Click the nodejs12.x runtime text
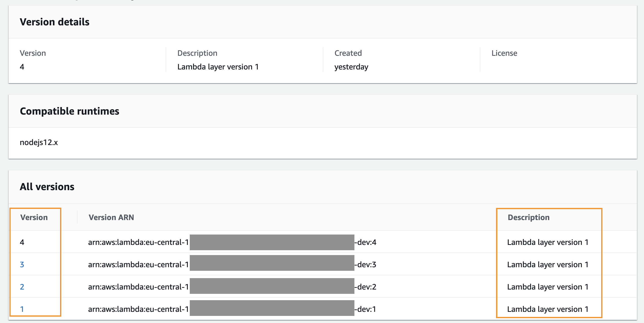644x323 pixels. pos(39,142)
